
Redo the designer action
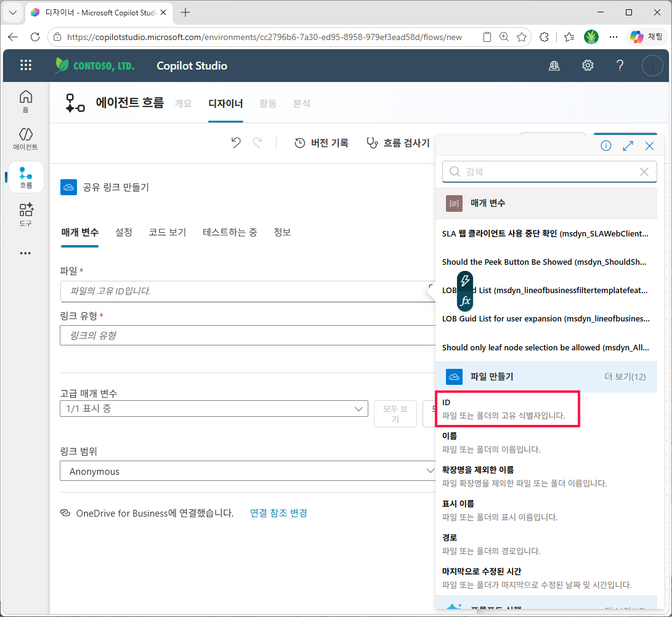[257, 143]
